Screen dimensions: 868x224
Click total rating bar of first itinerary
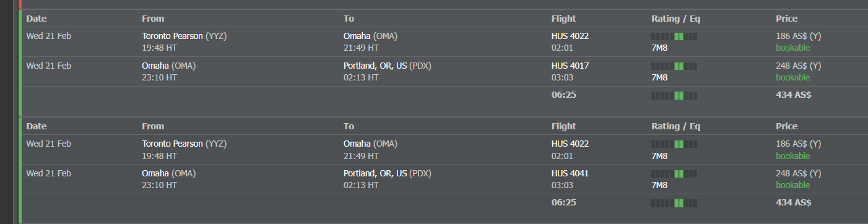674,96
